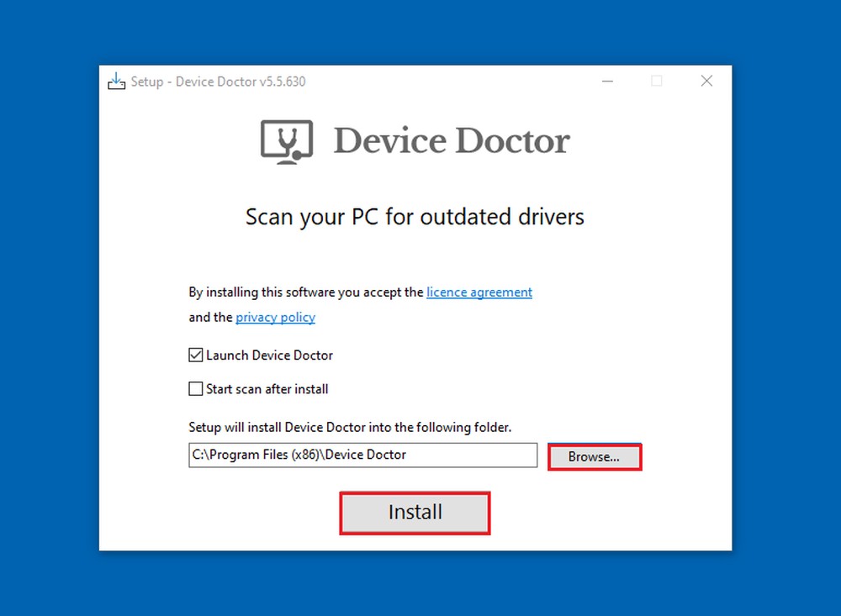Check Start scan after install
This screenshot has width=841, height=616.
tap(195, 388)
